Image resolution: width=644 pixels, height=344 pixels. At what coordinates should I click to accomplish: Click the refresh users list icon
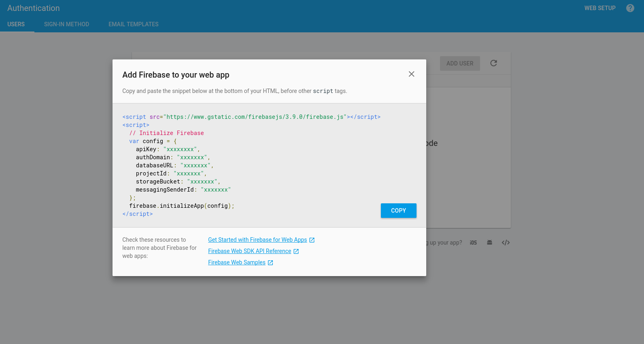point(493,63)
